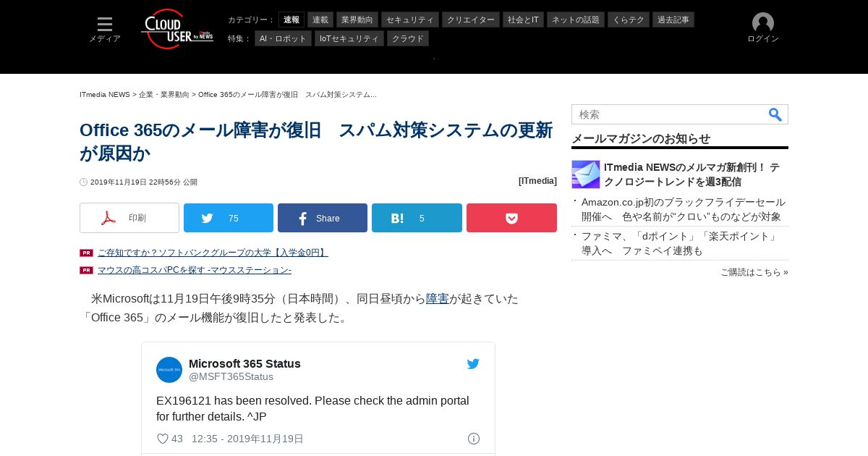868x456 pixels.
Task: Select the 社会とIT category tab
Action: (x=523, y=20)
